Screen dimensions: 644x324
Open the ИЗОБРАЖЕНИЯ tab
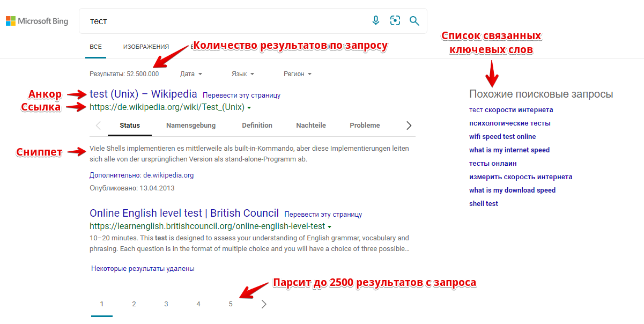click(146, 47)
